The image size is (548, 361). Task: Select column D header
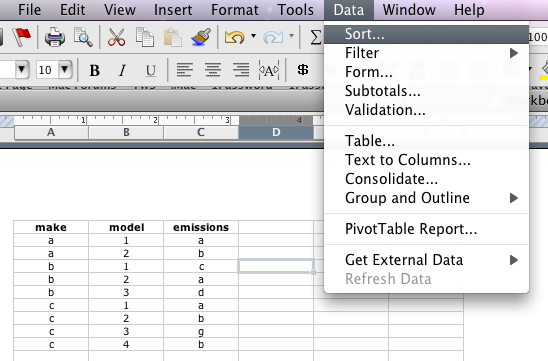tap(276, 132)
